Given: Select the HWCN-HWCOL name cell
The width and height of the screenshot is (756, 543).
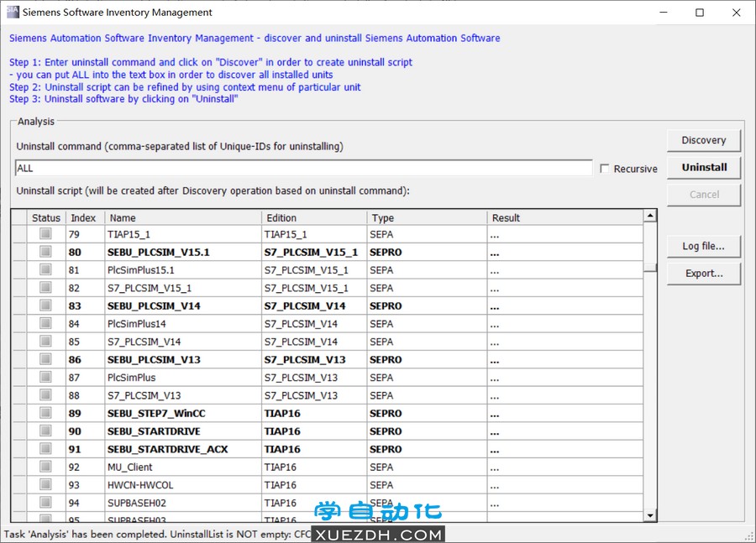Looking at the screenshot, I should [183, 485].
